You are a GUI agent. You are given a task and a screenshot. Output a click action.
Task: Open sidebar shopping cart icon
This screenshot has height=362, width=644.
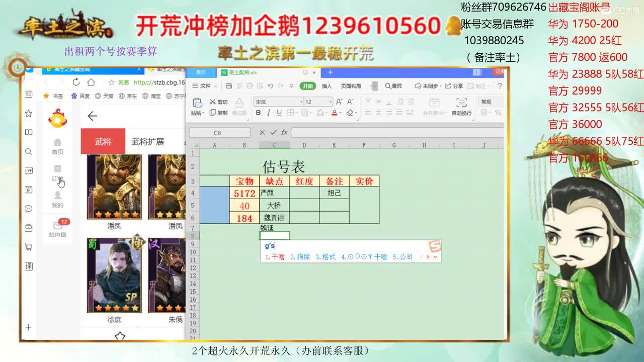(x=29, y=247)
